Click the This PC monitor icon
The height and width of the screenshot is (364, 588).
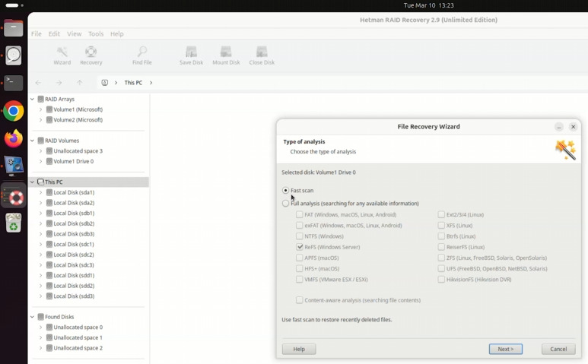40,182
